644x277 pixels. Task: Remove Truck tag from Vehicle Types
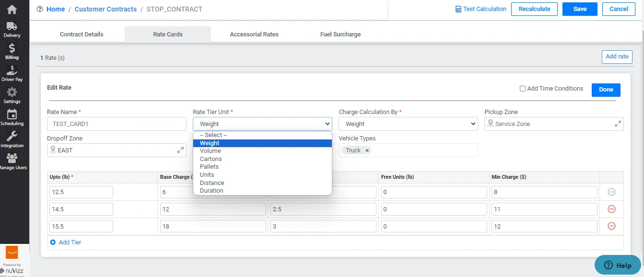[x=367, y=150]
